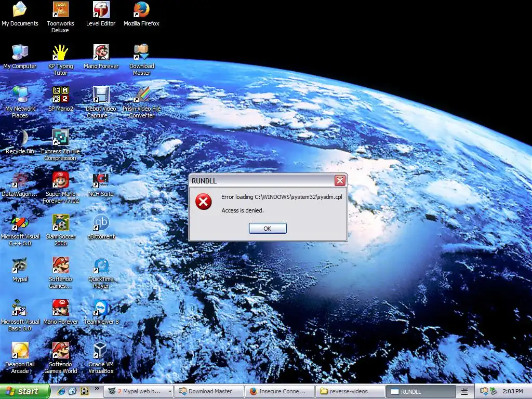Click OK in the RUNDLL error dialog
Image resolution: width=532 pixels, height=399 pixels.
click(268, 229)
